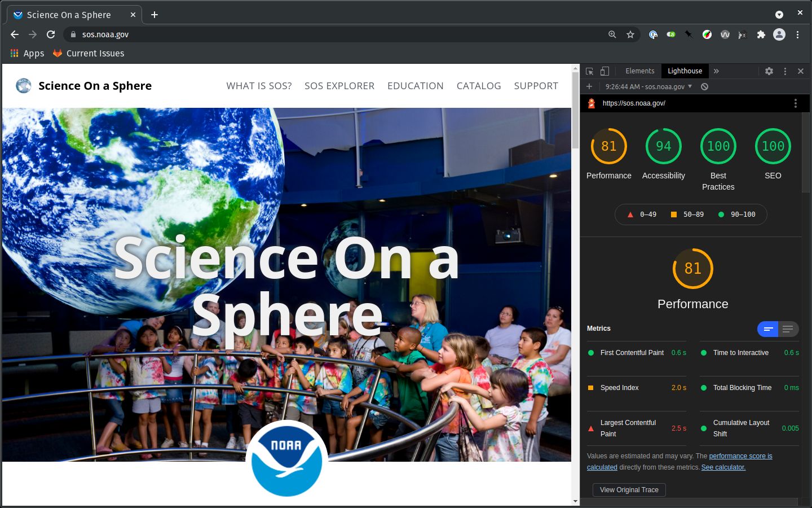Image resolution: width=812 pixels, height=508 pixels.
Task: Click the NOAA logo emblem
Action: (x=286, y=460)
